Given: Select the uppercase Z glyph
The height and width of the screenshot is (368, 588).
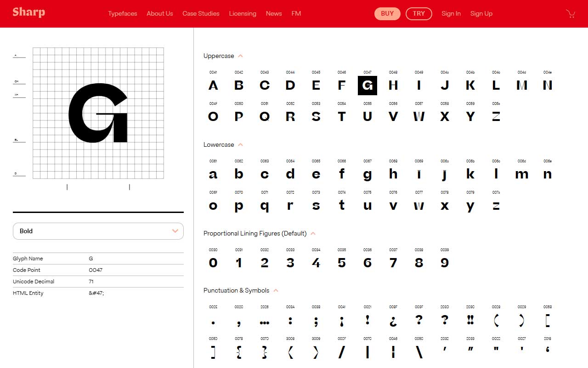Looking at the screenshot, I should [496, 116].
